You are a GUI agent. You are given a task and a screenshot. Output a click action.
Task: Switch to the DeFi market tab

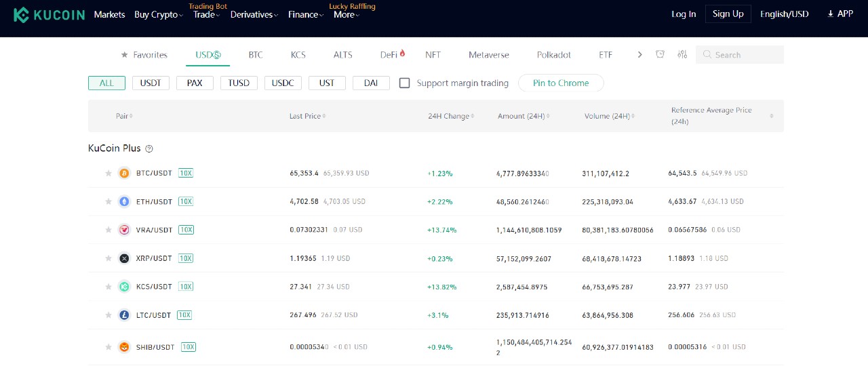point(393,55)
